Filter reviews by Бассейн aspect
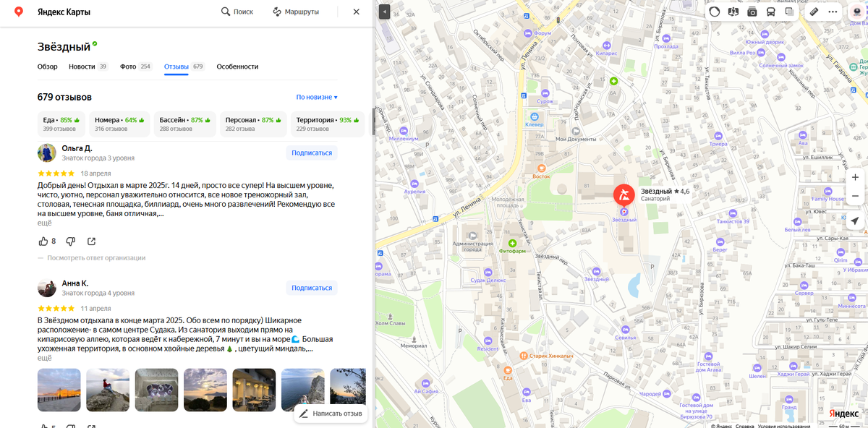Screen dimensions: 868x428 point(185,124)
